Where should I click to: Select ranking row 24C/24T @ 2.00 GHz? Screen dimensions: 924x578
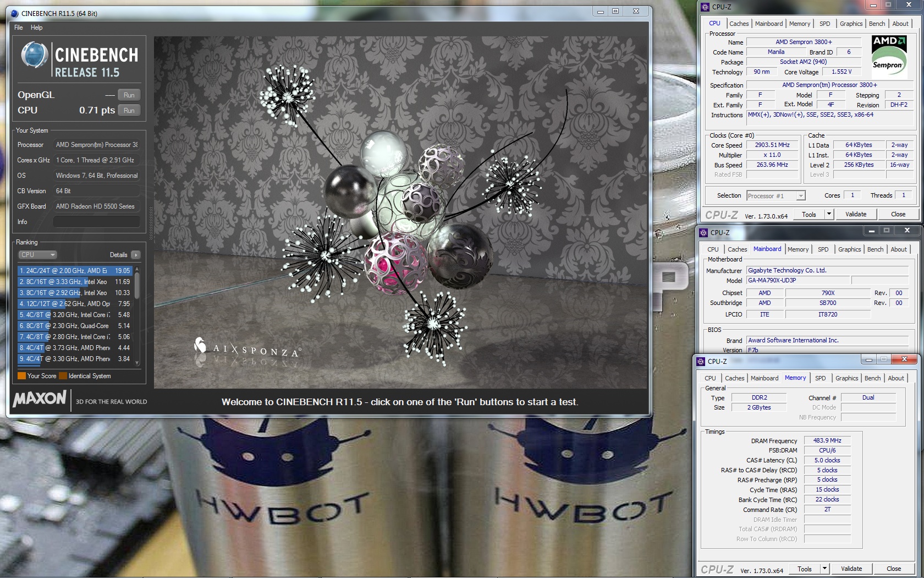(x=75, y=271)
